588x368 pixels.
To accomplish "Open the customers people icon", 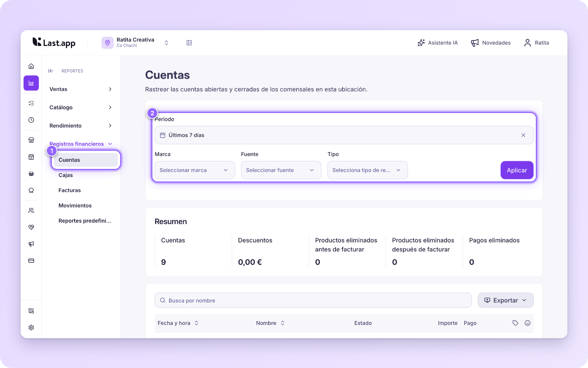I will coord(31,210).
